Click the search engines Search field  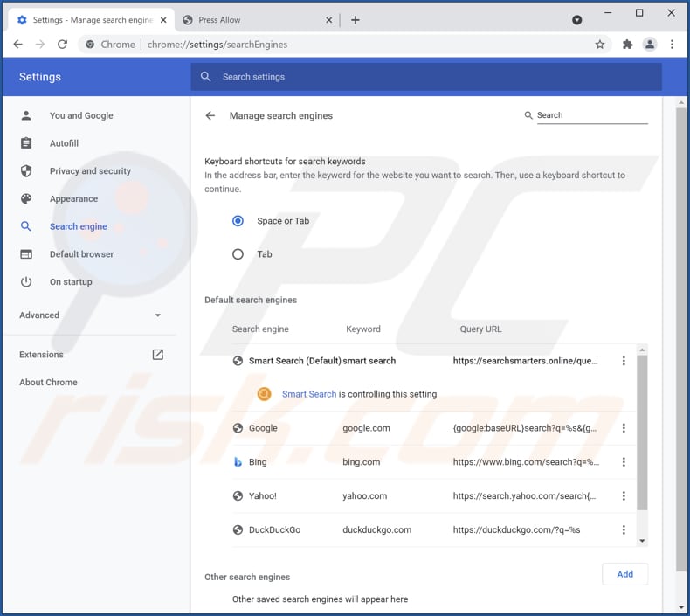click(592, 115)
